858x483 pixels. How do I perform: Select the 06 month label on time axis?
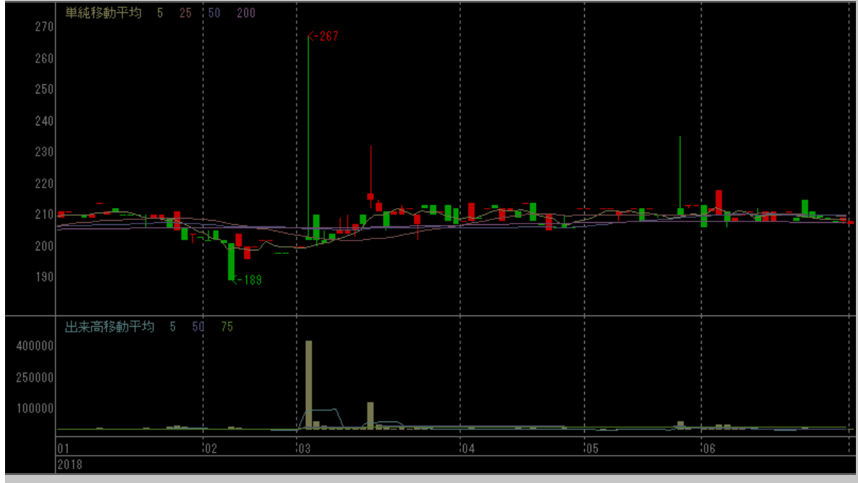pos(708,449)
